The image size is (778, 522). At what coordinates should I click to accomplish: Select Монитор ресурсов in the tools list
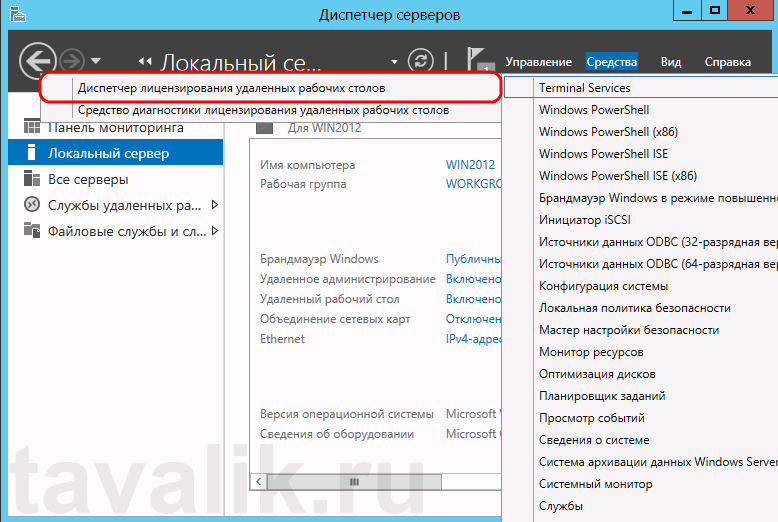click(590, 352)
